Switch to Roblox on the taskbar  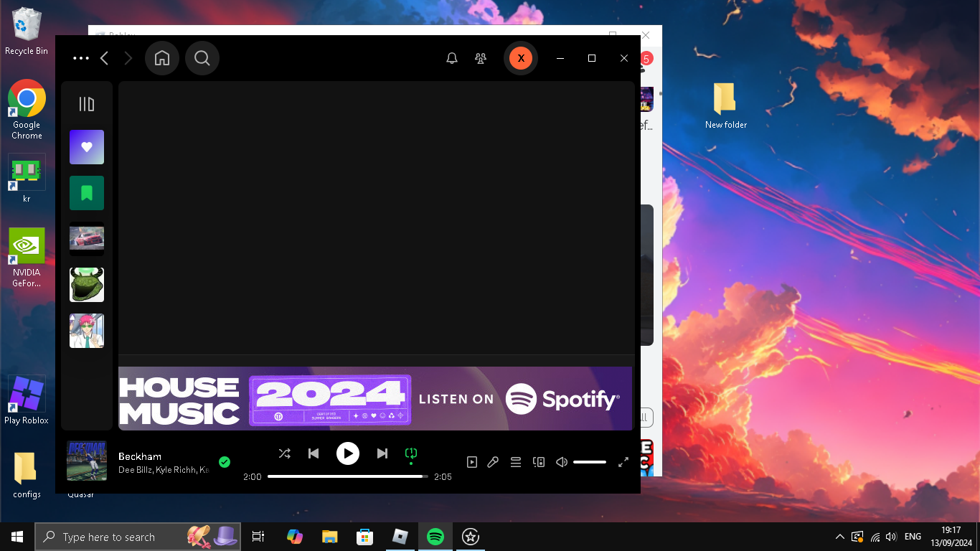coord(400,537)
